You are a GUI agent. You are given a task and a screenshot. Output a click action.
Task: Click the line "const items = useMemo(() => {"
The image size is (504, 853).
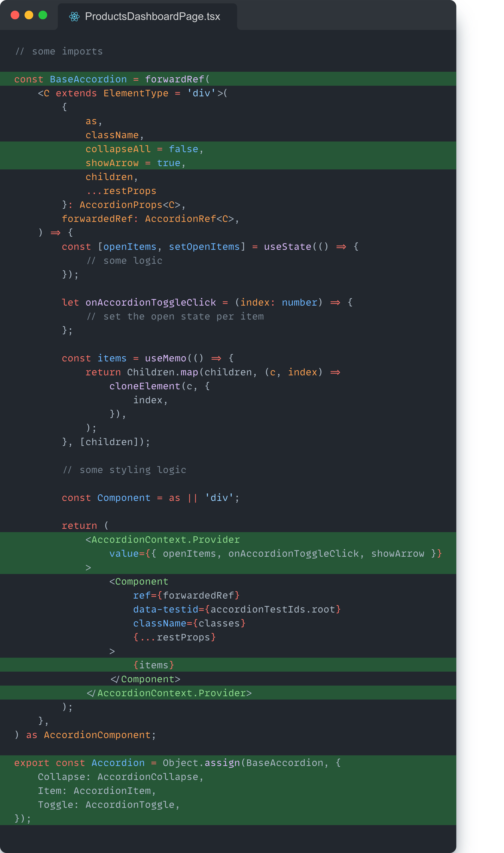tap(148, 358)
